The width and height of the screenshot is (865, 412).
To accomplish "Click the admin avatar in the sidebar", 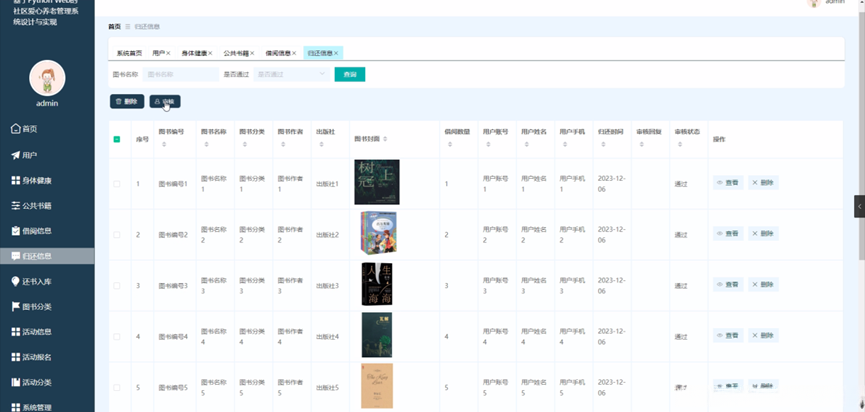I will 47,78.
